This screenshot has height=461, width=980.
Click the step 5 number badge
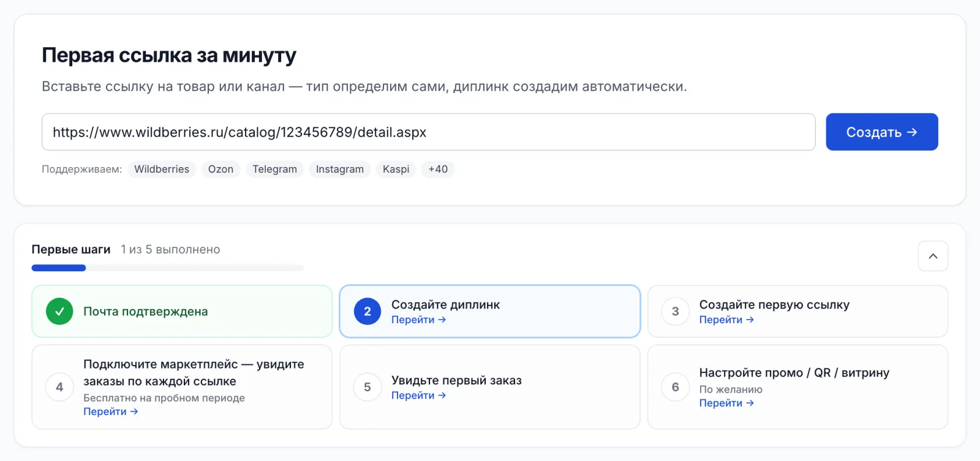point(367,387)
